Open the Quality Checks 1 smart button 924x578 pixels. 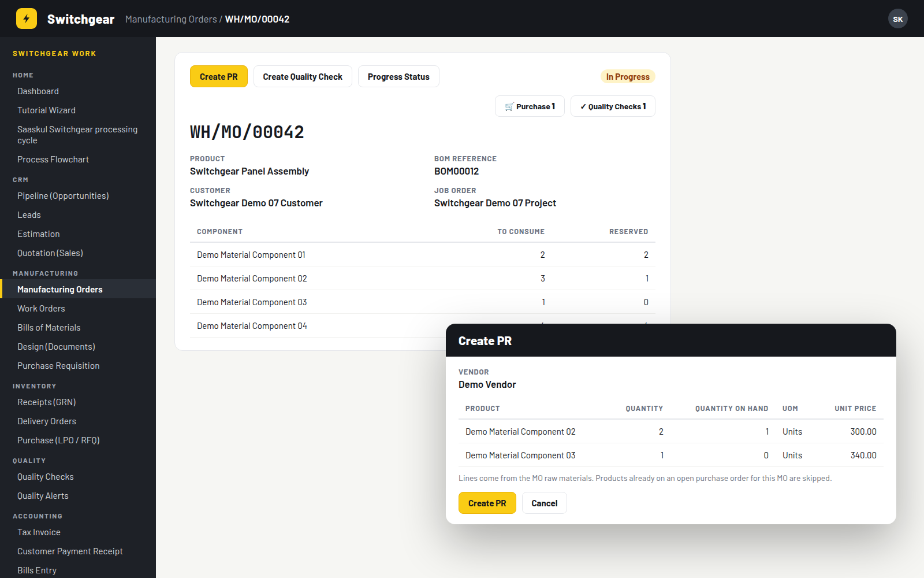tap(613, 106)
